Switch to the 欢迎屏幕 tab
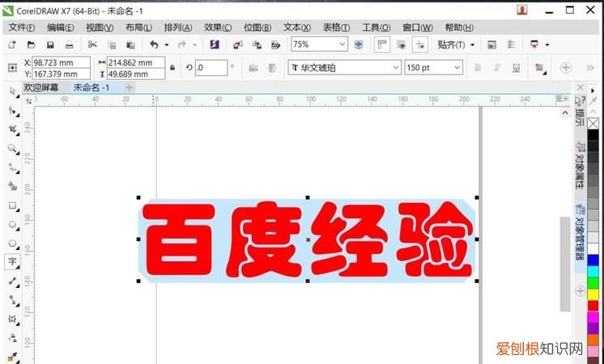 click(x=40, y=87)
